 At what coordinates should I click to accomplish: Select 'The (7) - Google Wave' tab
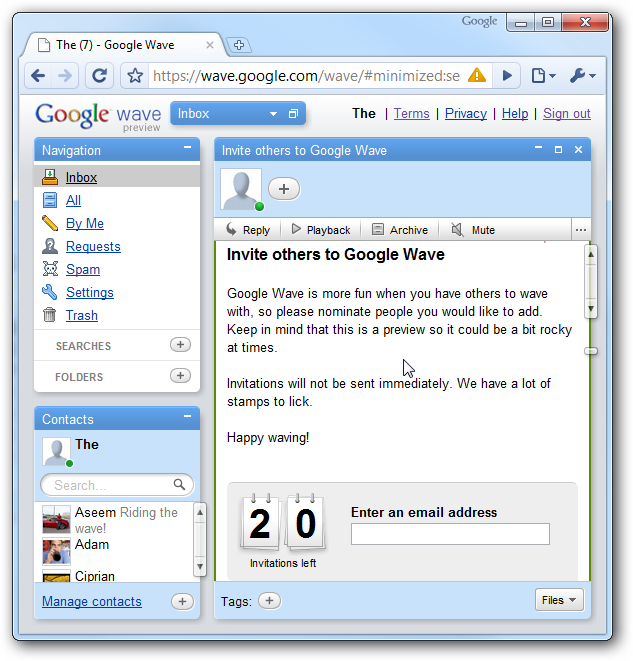click(x=124, y=45)
